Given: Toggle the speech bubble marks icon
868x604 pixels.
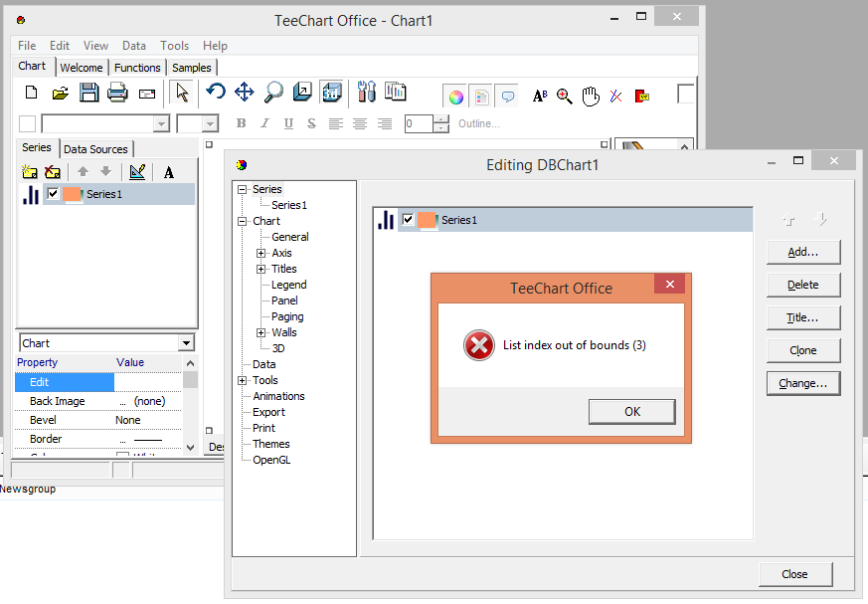Looking at the screenshot, I should [508, 97].
